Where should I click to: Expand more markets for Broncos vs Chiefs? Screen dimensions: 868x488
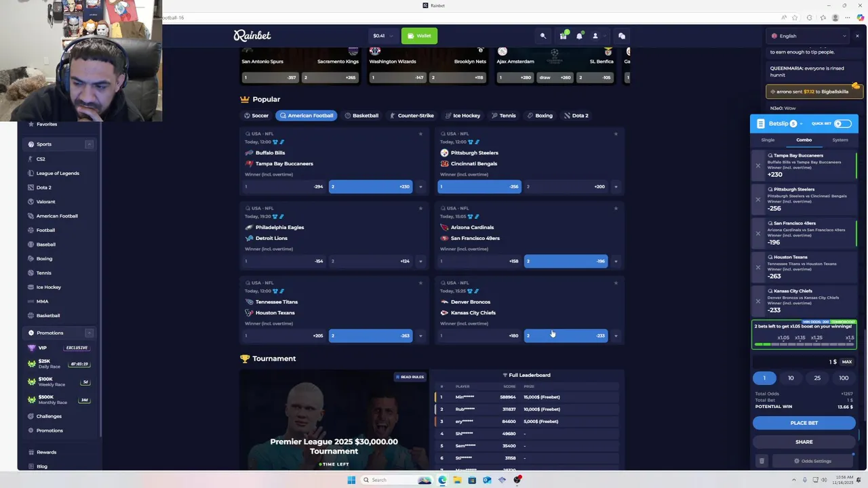click(616, 335)
